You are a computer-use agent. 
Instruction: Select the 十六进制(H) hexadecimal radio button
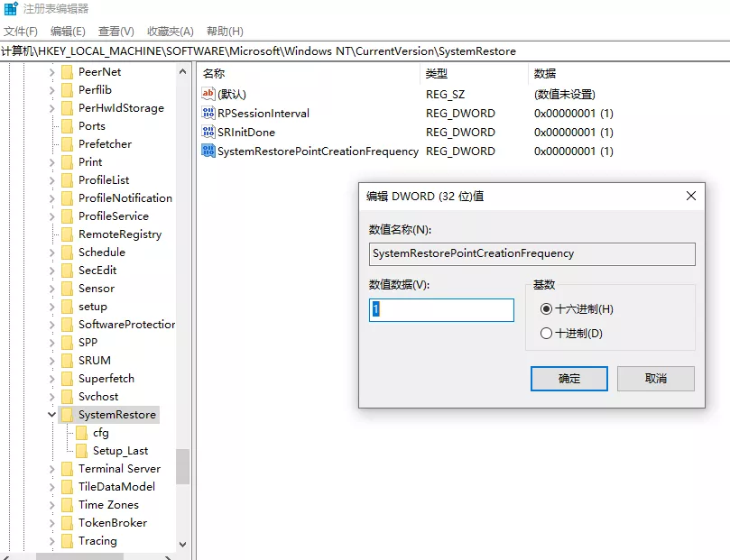[546, 309]
